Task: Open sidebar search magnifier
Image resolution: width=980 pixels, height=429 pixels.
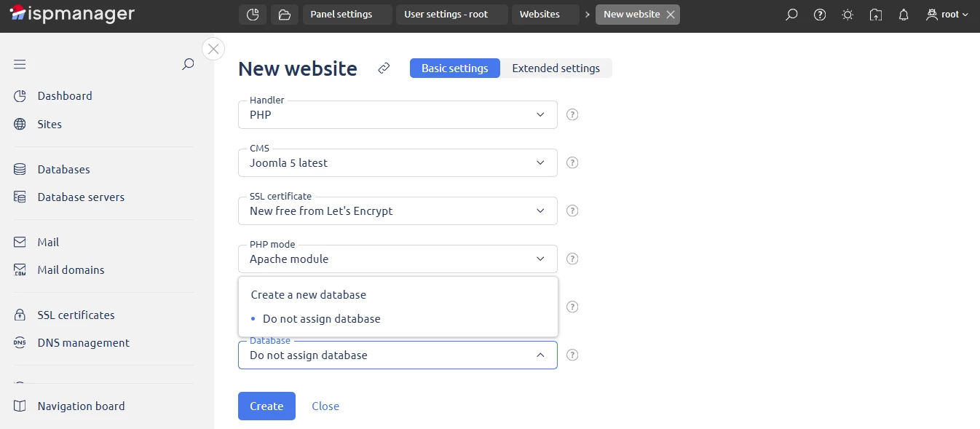Action: (x=188, y=64)
